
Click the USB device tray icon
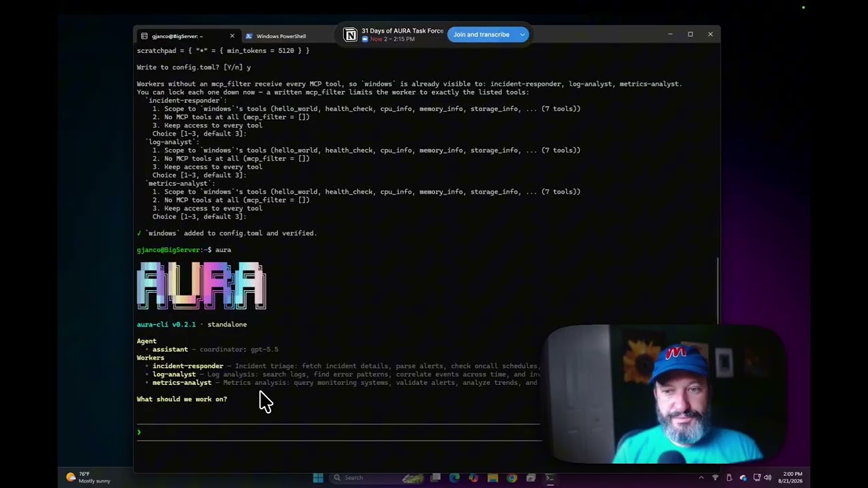pos(729,478)
